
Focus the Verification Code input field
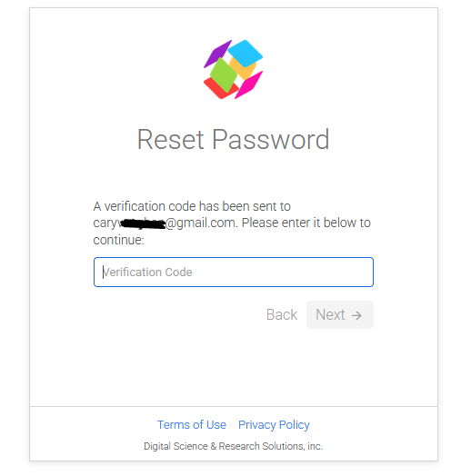234,272
